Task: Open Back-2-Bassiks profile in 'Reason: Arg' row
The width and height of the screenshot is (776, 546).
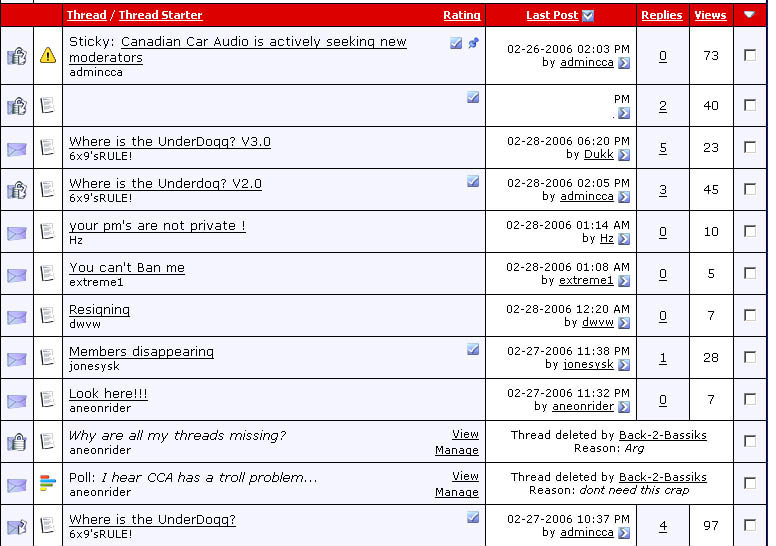Action: [663, 435]
